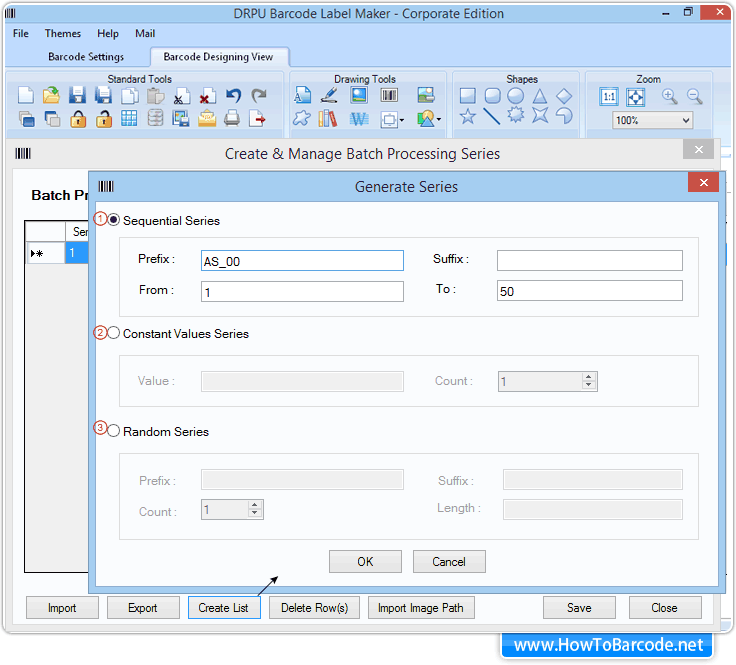Switch to the Barcode Settings tab
The image size is (736, 665).
point(86,57)
